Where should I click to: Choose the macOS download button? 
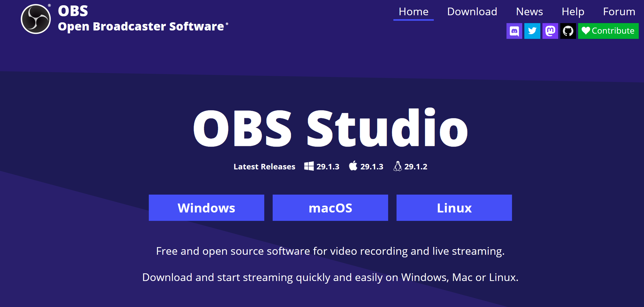point(330,208)
